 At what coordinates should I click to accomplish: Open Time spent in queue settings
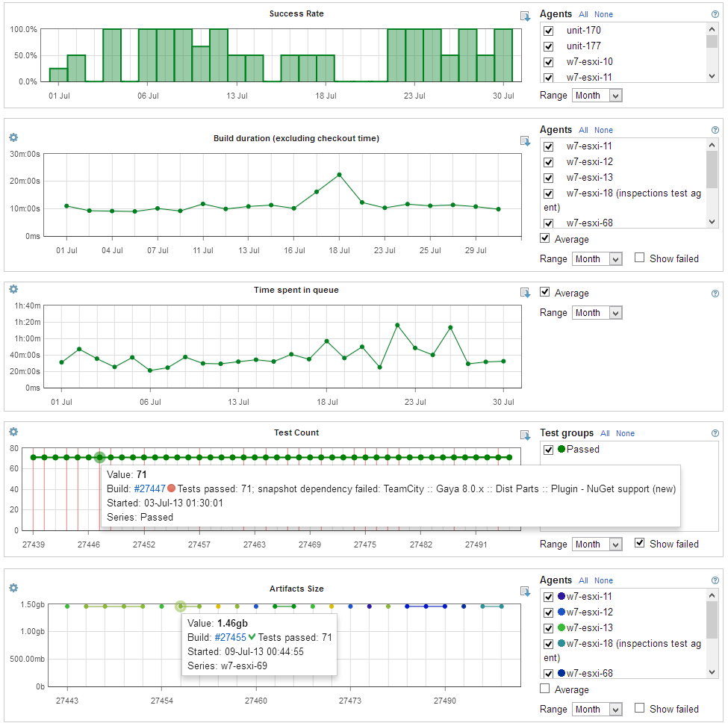13,290
